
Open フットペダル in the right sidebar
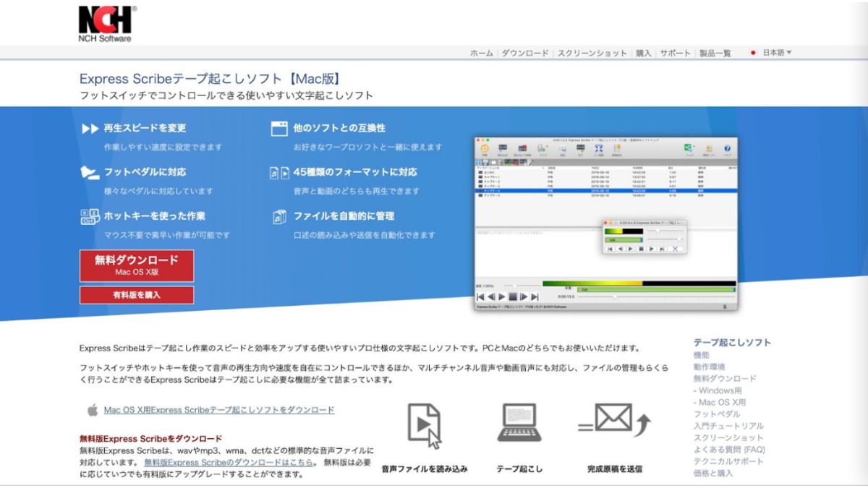pos(717,414)
